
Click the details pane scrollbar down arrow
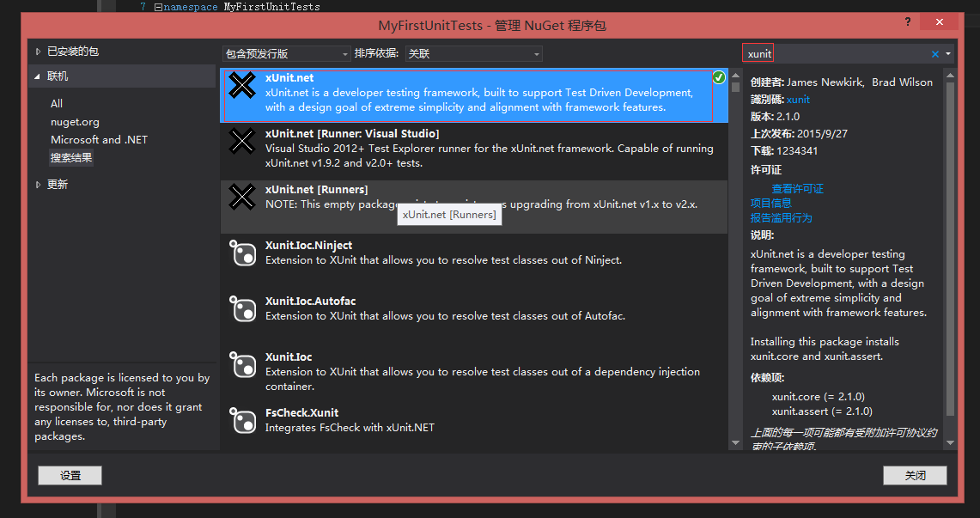951,442
